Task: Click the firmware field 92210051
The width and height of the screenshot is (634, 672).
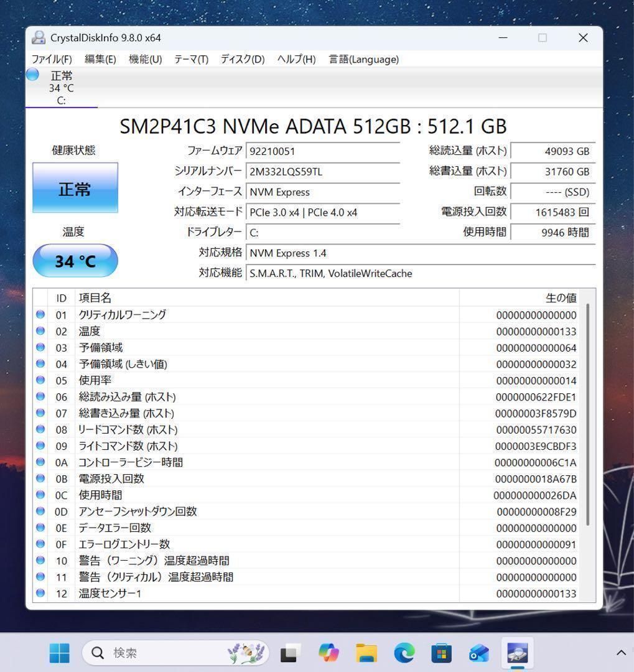Action: pyautogui.click(x=323, y=151)
